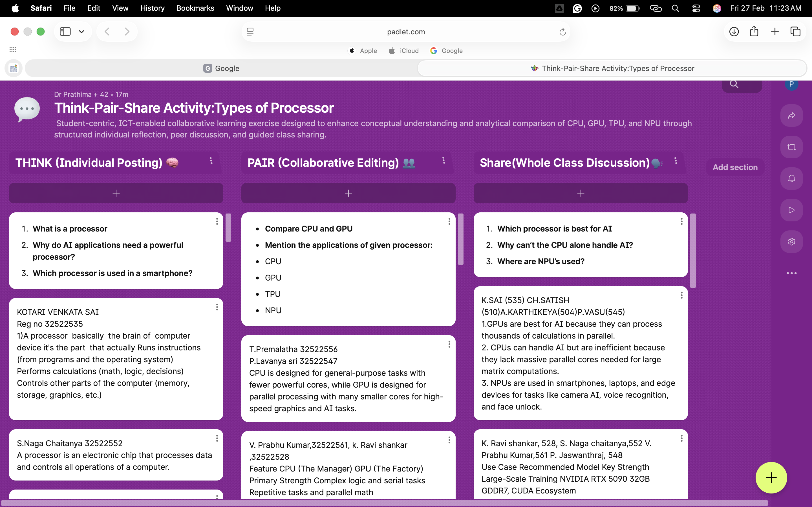The height and width of the screenshot is (507, 812).
Task: Click the THINK column vertical scrollbar
Action: [x=228, y=228]
